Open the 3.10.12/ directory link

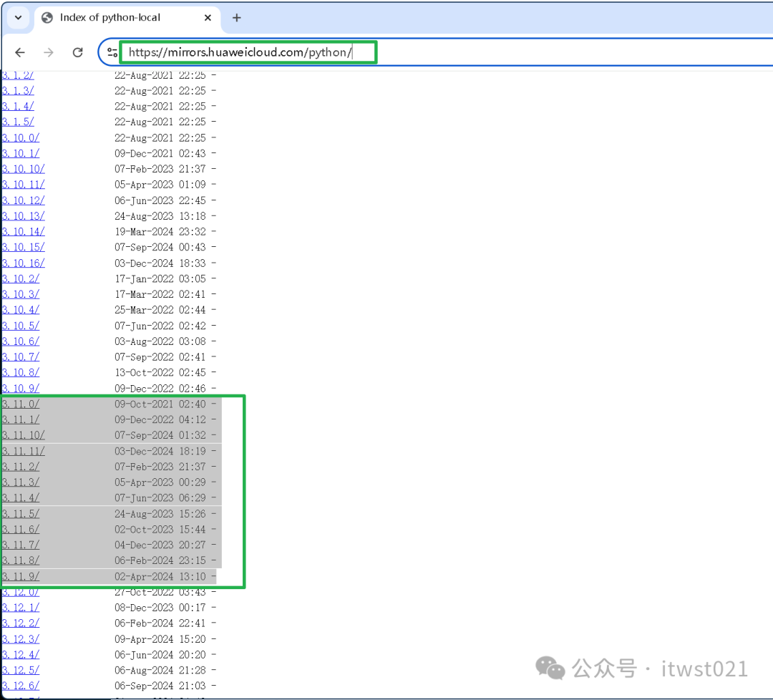click(24, 200)
